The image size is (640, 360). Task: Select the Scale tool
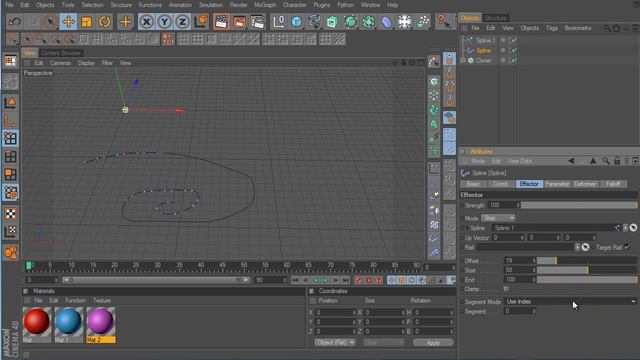[x=86, y=22]
